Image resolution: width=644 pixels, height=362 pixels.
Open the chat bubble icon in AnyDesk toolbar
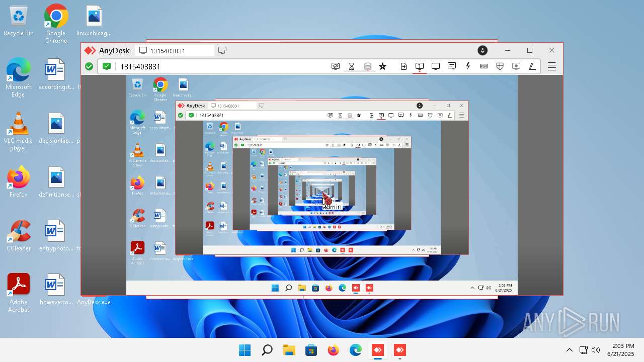point(452,66)
